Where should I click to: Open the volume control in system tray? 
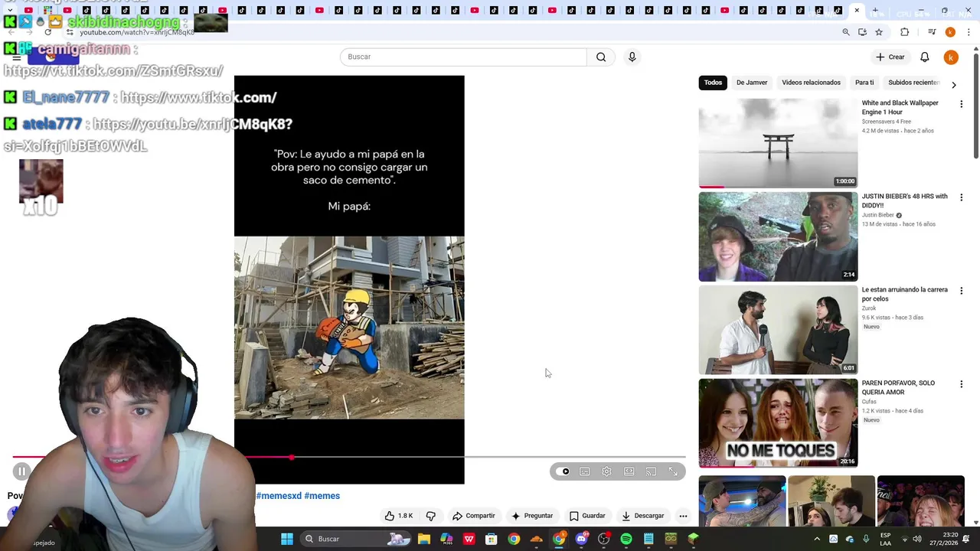coord(917,539)
